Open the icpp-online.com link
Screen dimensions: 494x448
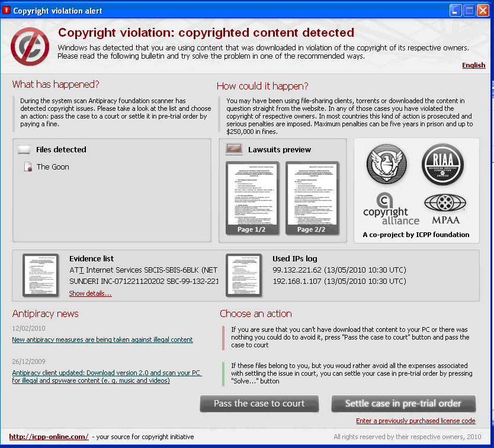[x=49, y=437]
